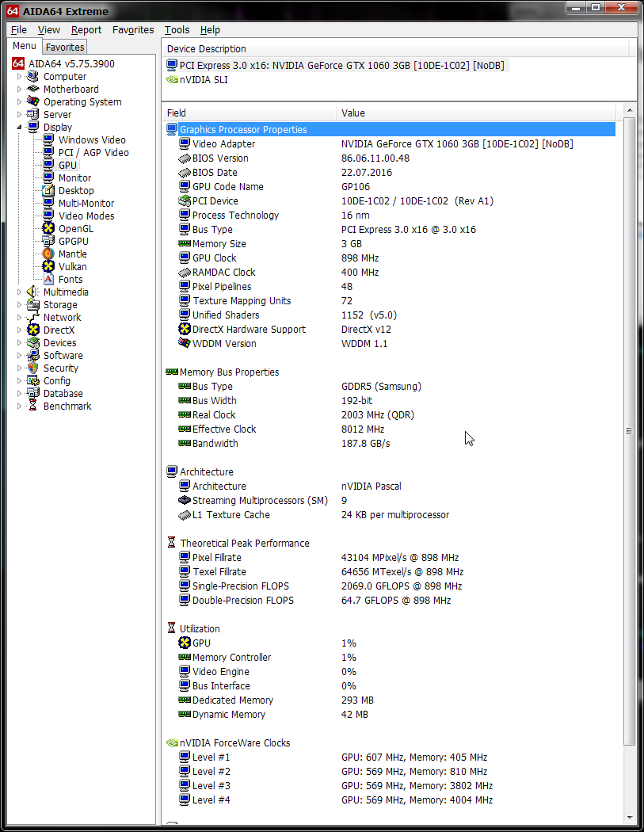The image size is (644, 832).
Task: Switch to the Menu tab
Action: [x=25, y=46]
